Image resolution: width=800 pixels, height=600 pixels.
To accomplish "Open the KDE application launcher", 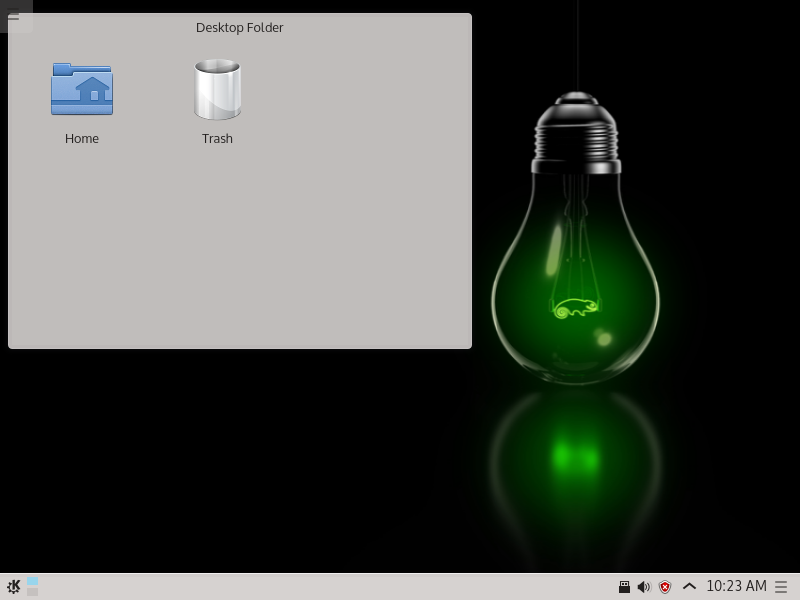I will (13, 587).
